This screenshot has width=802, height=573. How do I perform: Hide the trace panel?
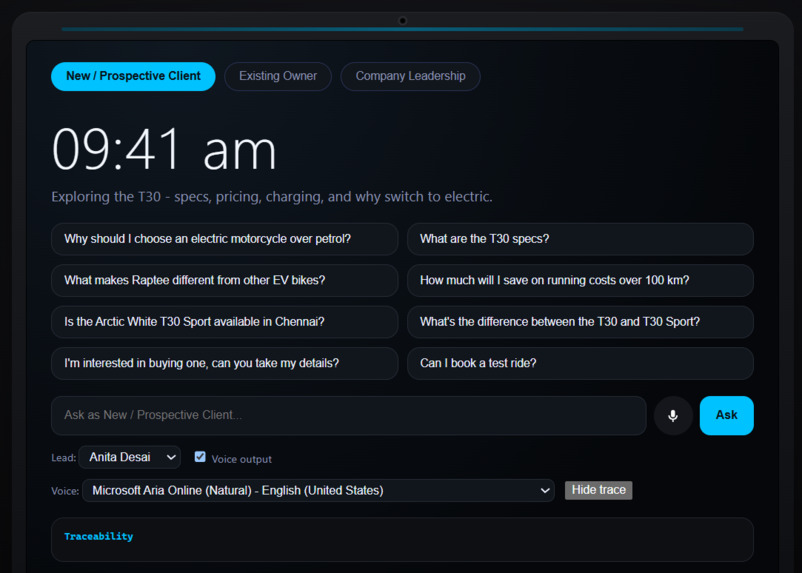click(598, 490)
